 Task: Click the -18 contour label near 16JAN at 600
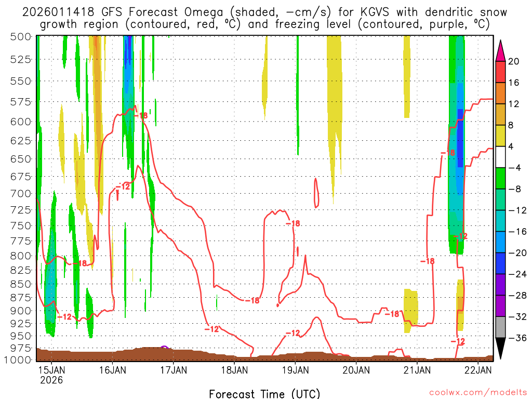point(141,116)
